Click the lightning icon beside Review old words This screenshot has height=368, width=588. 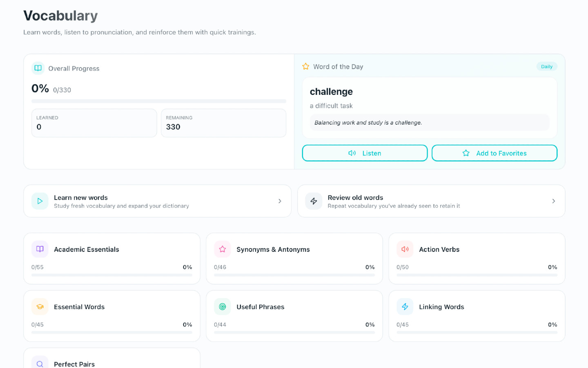tap(314, 201)
